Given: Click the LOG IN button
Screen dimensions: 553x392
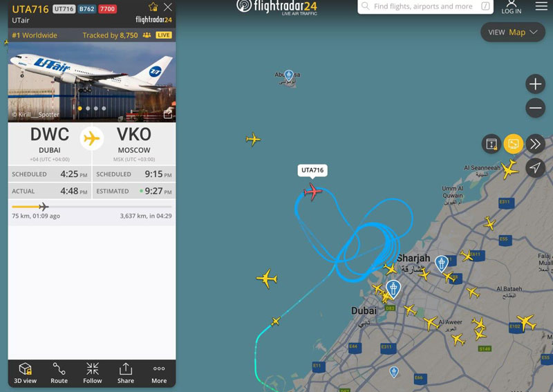Looking at the screenshot, I should 512,7.
